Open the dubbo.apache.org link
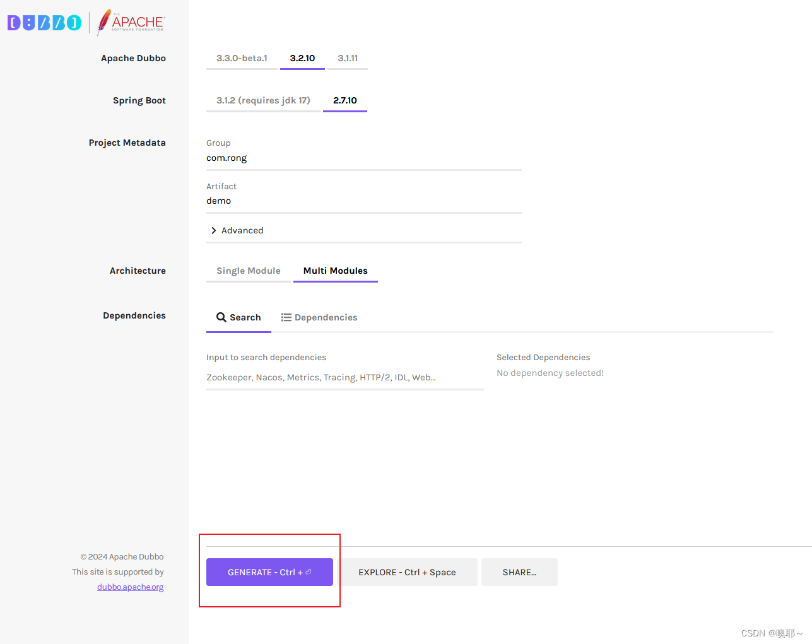Image resolution: width=812 pixels, height=644 pixels. [x=131, y=587]
